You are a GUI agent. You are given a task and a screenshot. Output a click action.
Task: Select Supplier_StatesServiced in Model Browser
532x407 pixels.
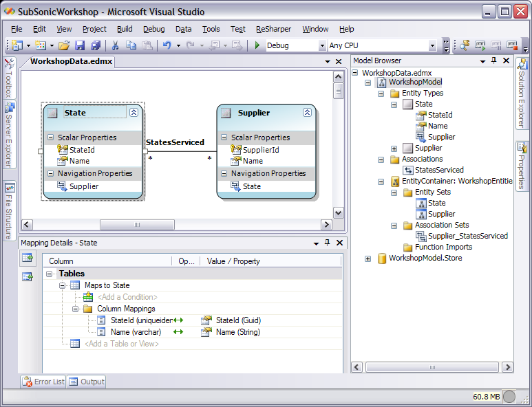[467, 236]
